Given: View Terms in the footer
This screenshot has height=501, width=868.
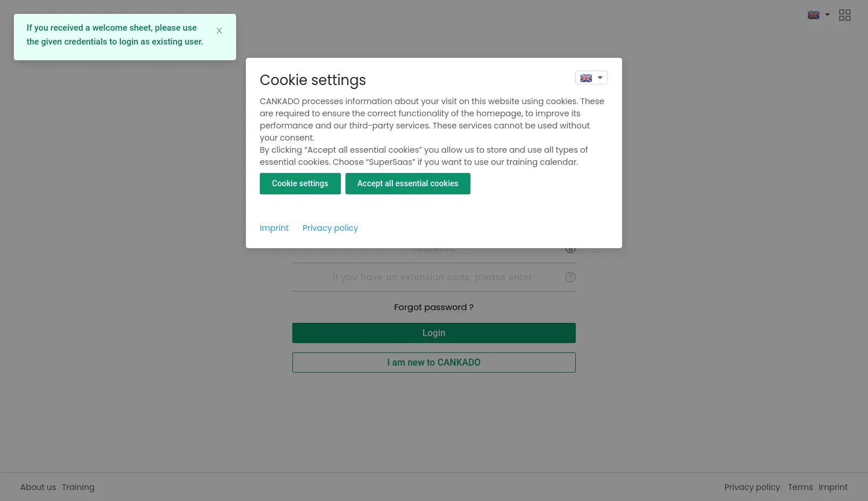Looking at the screenshot, I should point(800,487).
